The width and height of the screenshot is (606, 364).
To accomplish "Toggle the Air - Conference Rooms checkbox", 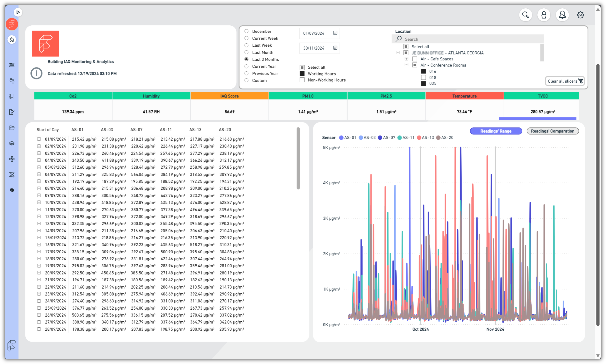I will click(x=415, y=65).
